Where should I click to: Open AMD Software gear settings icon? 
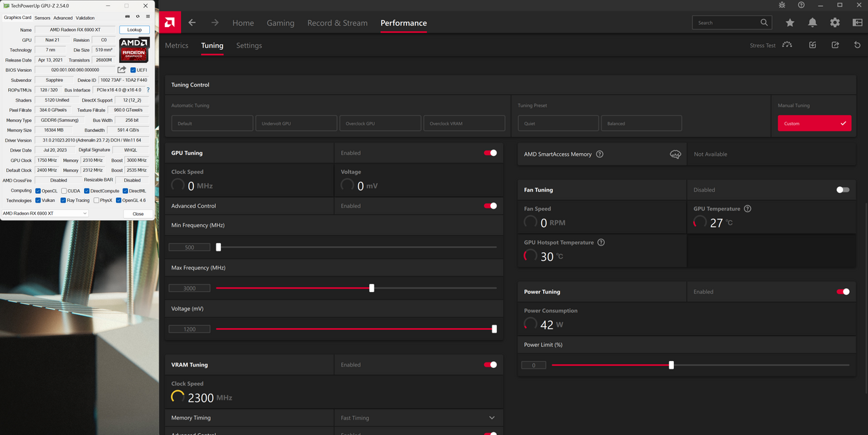(x=835, y=22)
